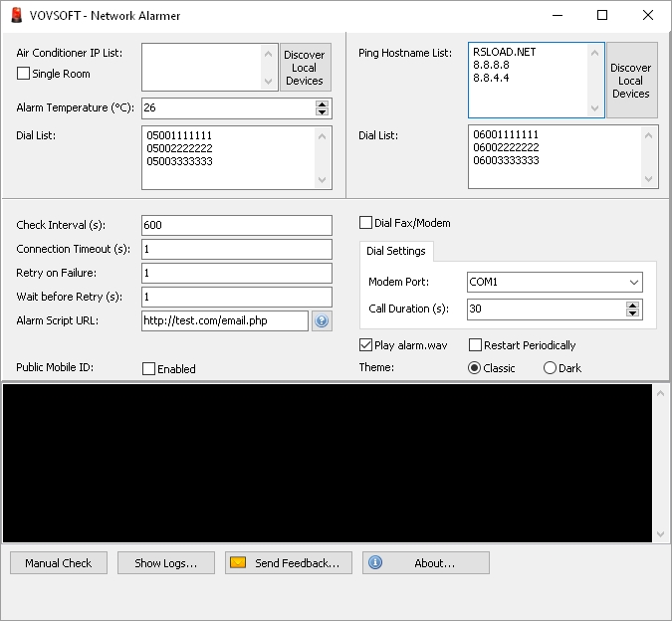Click the blue help icon beside Alarm Script URL

(322, 320)
